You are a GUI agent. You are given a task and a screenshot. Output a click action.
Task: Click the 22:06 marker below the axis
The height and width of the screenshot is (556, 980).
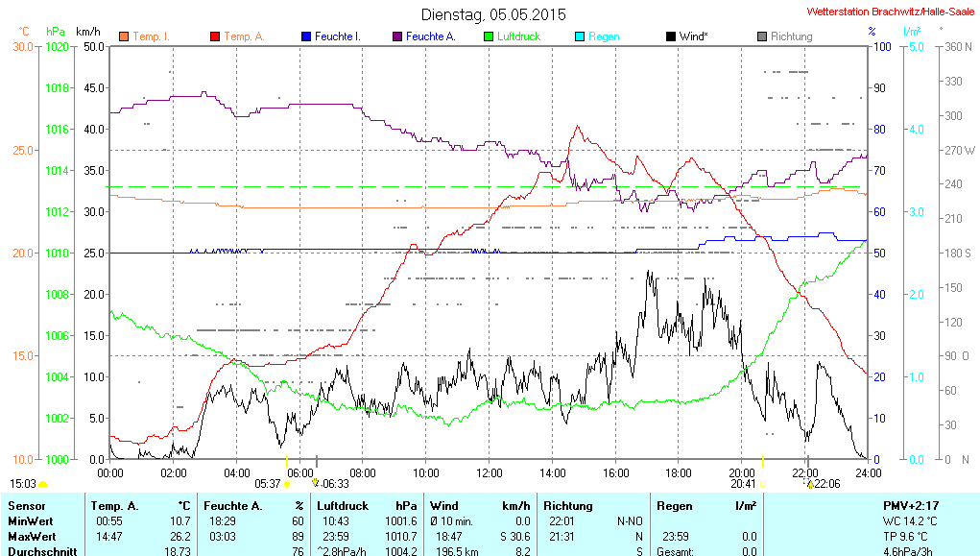825,484
